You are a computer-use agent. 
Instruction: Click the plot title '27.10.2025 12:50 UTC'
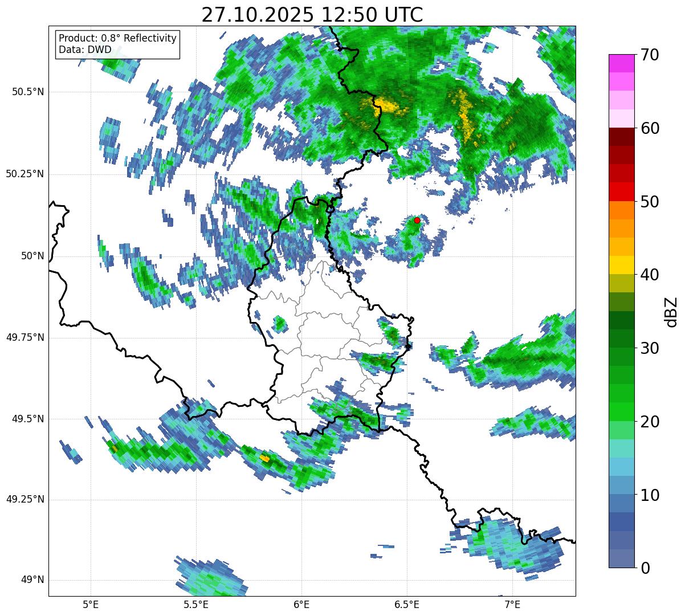pyautogui.click(x=312, y=15)
